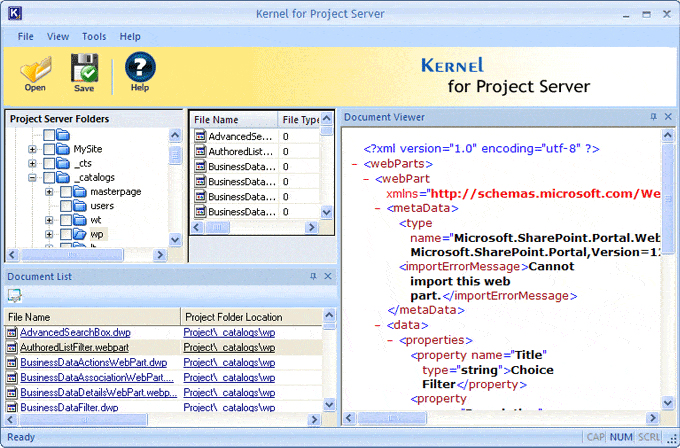Viewport: 680px width, 448px height.
Task: Collapse the webPart XML node
Action: point(366,179)
